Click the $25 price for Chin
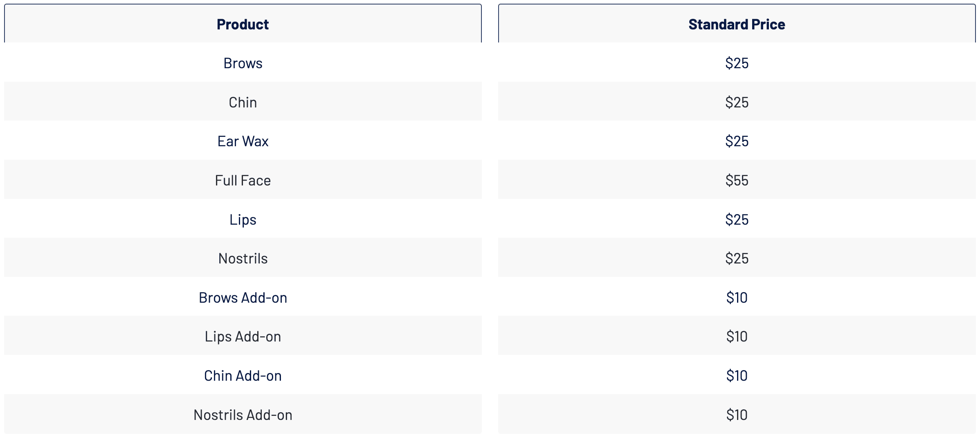 pyautogui.click(x=737, y=102)
